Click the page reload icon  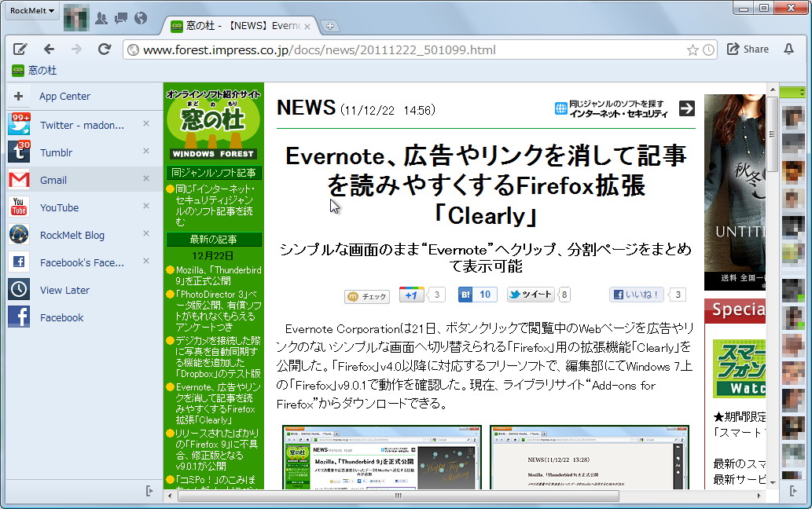(x=105, y=49)
